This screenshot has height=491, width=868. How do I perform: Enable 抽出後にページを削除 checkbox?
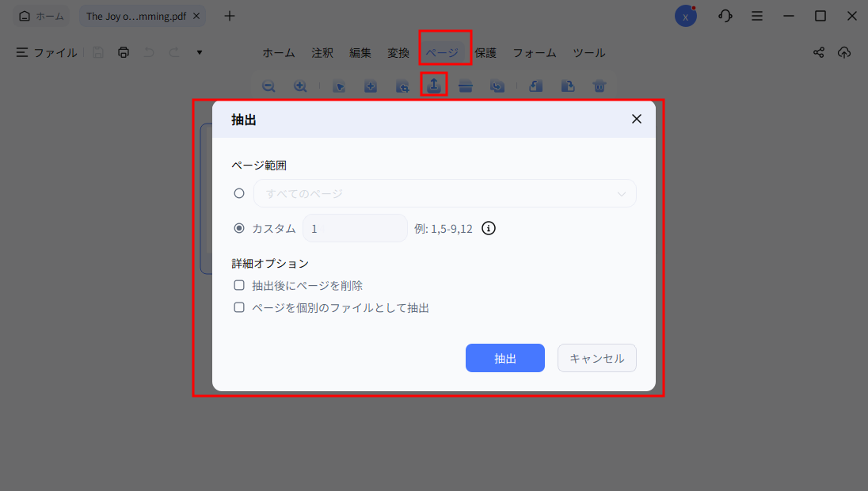coord(238,284)
